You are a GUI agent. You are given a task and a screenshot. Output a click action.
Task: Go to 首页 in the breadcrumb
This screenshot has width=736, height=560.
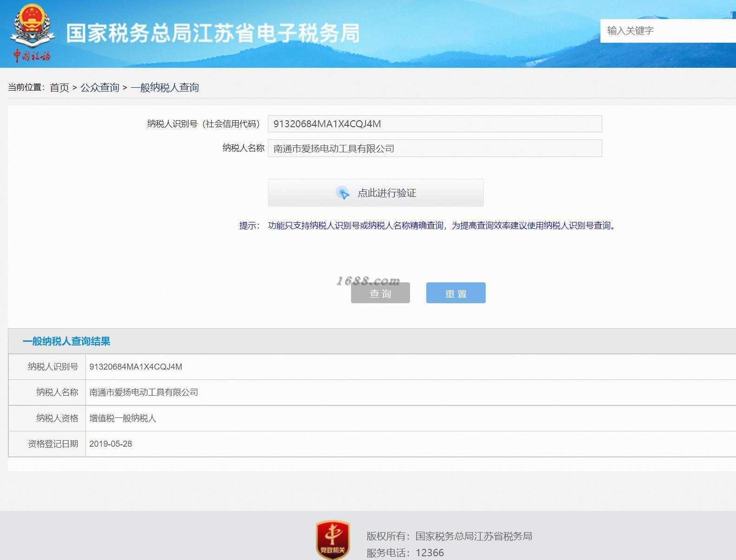59,87
